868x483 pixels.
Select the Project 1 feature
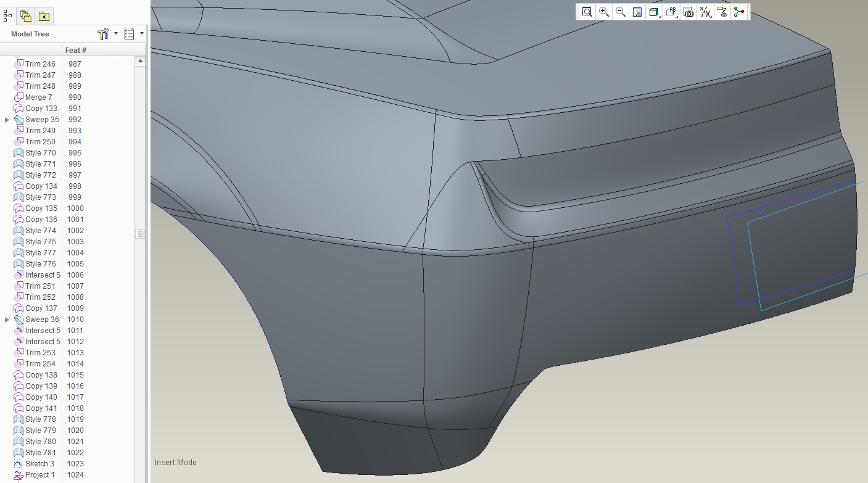(x=39, y=475)
